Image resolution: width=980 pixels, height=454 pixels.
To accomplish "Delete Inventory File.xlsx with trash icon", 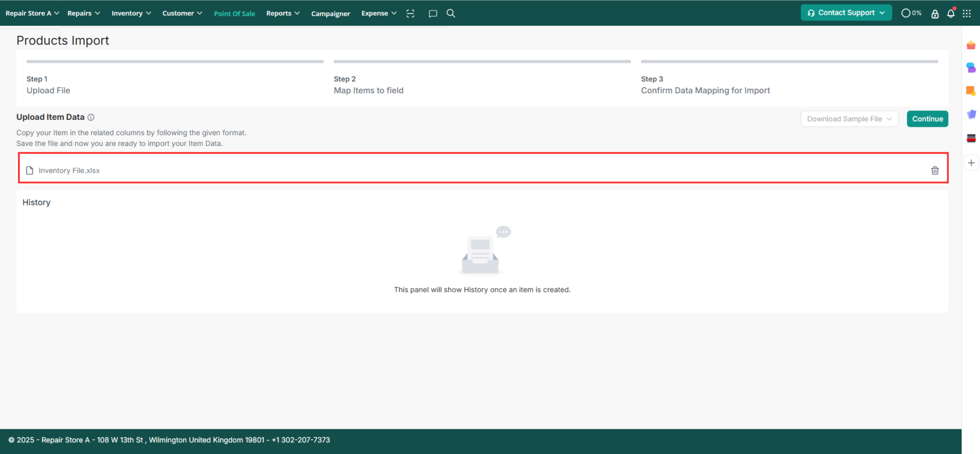I will [935, 171].
